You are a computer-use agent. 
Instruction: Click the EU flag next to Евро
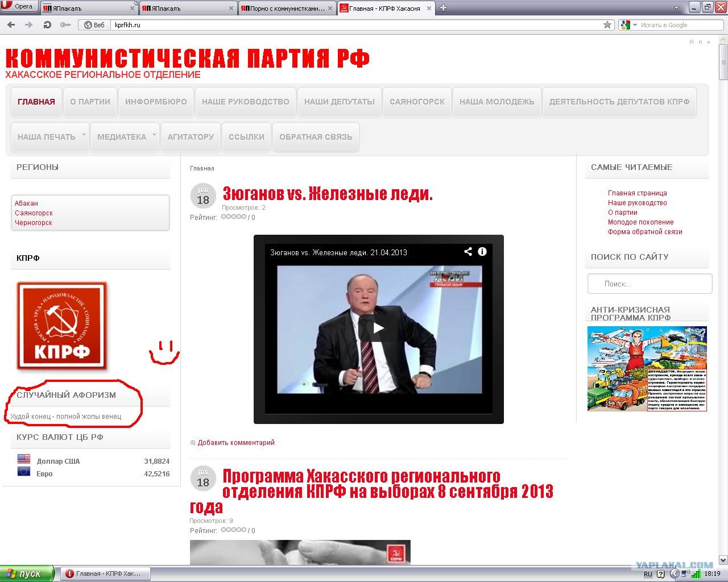click(x=24, y=472)
